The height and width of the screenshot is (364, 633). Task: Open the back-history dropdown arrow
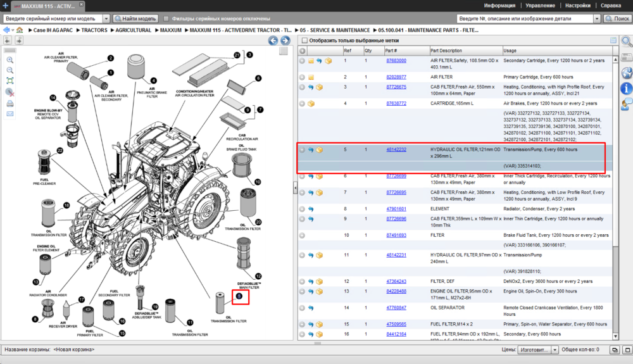coord(13,30)
